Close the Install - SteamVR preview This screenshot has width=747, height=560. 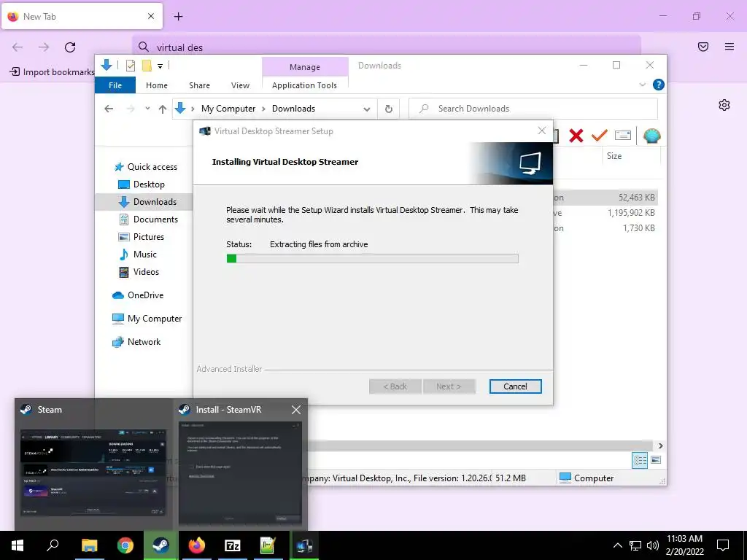click(296, 410)
